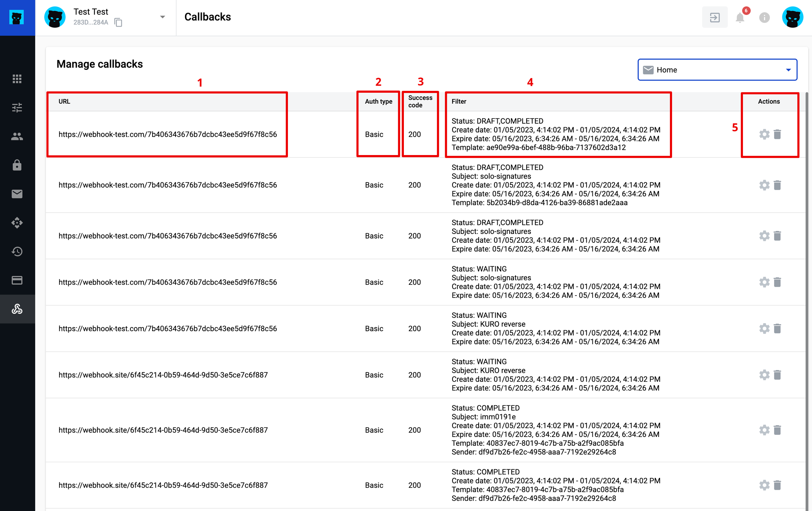
Task: Edit settings for first DRAFT,COMPLETED callback
Action: [764, 134]
